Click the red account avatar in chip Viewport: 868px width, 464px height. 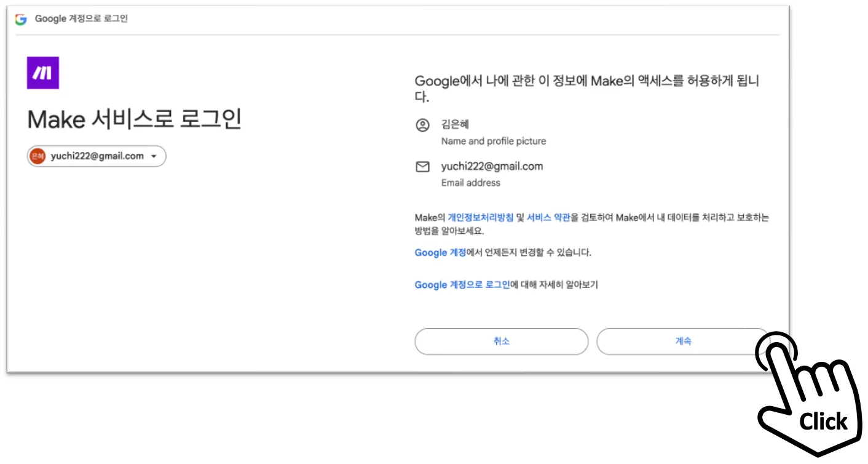(x=37, y=156)
